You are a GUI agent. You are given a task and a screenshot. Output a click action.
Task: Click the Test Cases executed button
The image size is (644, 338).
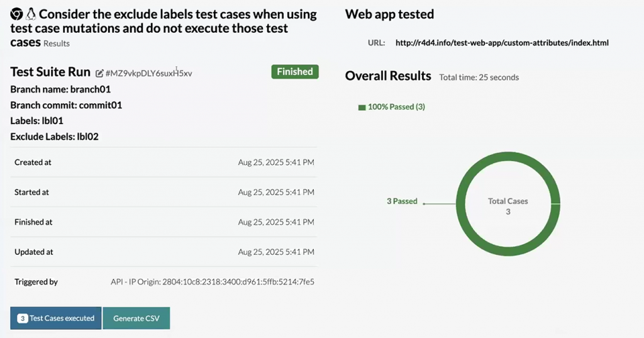coord(56,318)
